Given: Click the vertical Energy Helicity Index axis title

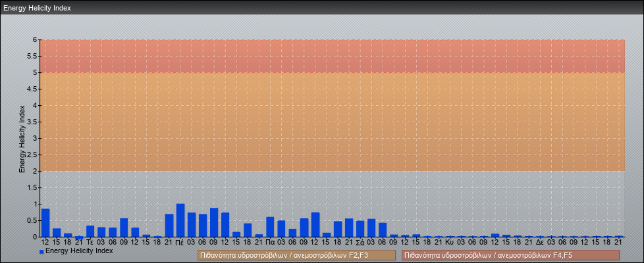Looking at the screenshot, I should tap(22, 139).
